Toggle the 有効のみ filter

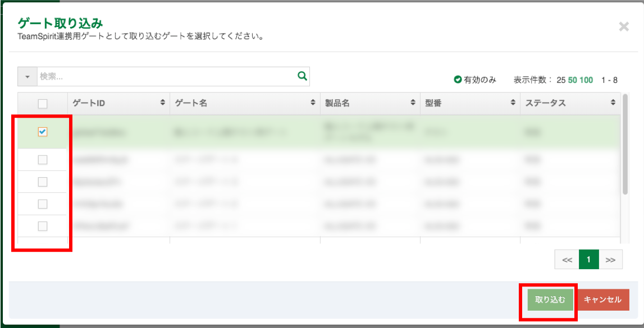pyautogui.click(x=475, y=80)
